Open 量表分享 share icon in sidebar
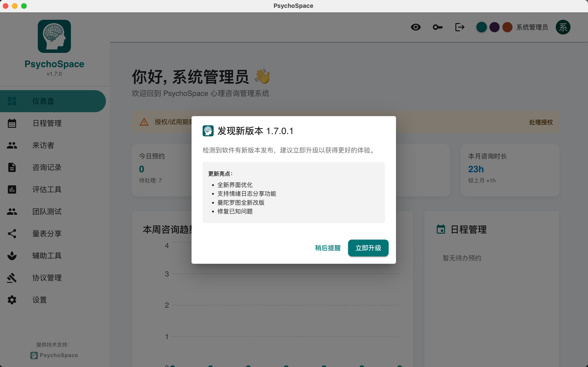The image size is (588, 367). point(12,233)
